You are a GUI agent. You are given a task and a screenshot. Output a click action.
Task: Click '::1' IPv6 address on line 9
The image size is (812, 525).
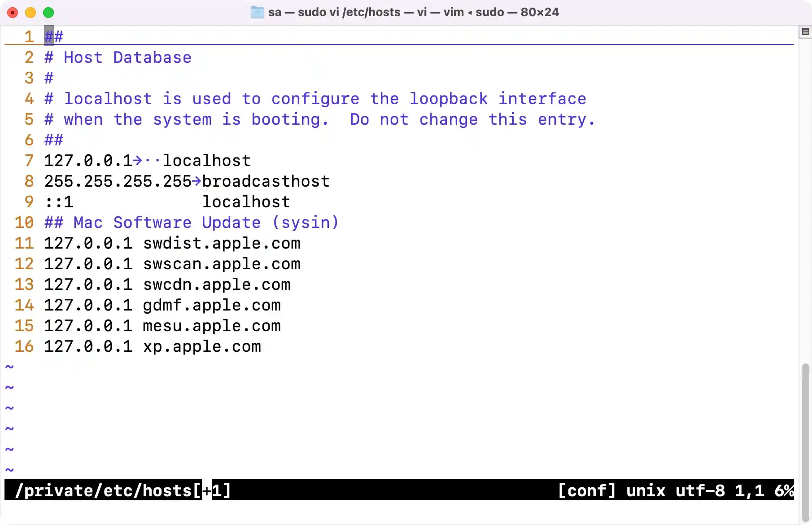[x=59, y=202]
